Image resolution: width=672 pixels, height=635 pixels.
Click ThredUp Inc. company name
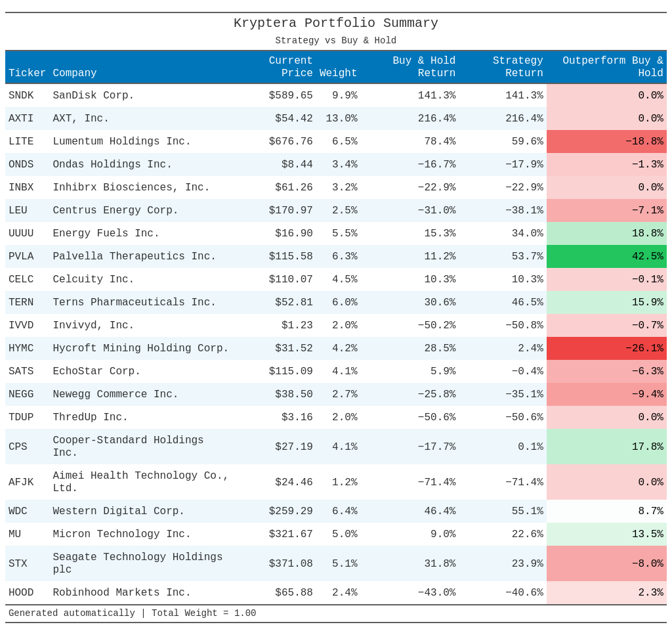(90, 417)
